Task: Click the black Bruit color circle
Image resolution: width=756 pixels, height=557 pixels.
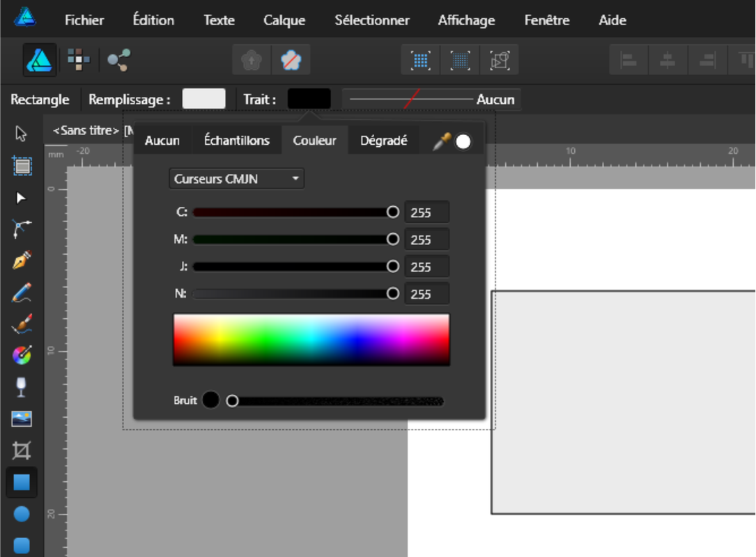Action: pyautogui.click(x=210, y=400)
